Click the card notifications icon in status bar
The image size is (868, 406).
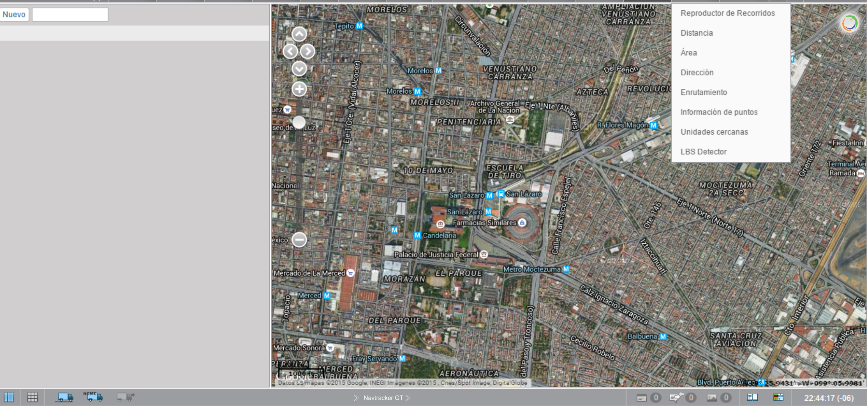pyautogui.click(x=641, y=398)
